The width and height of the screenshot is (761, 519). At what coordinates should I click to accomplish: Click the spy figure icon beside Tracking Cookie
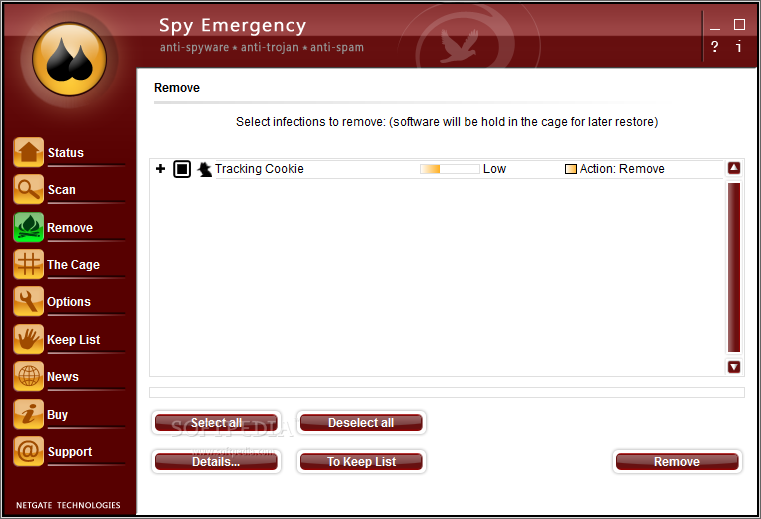[205, 169]
